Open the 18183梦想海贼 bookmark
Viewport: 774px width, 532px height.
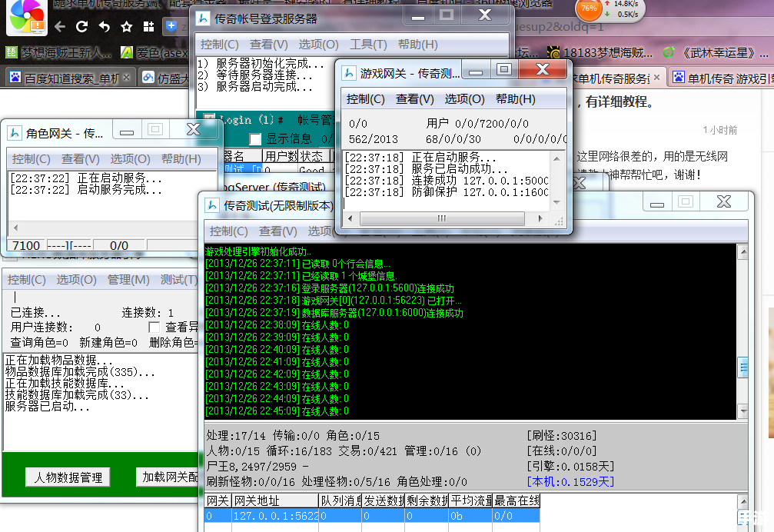pos(600,52)
